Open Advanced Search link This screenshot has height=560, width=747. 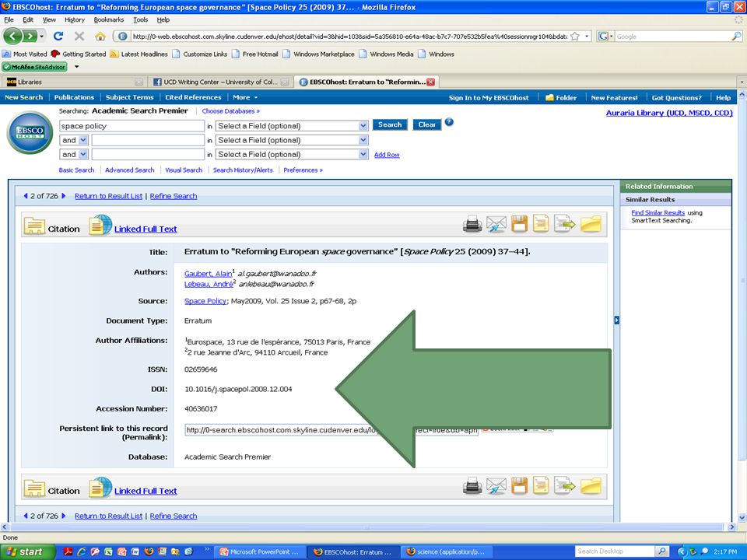point(130,170)
